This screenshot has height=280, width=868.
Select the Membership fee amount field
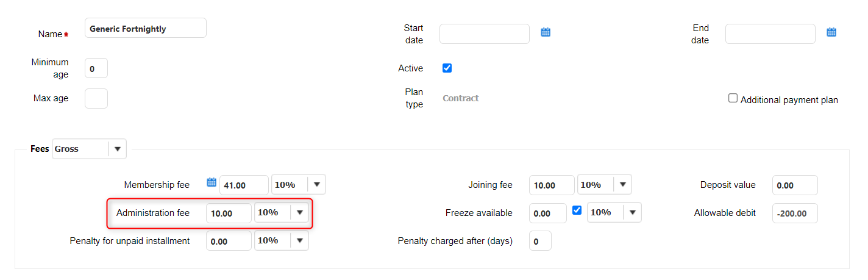pos(244,185)
